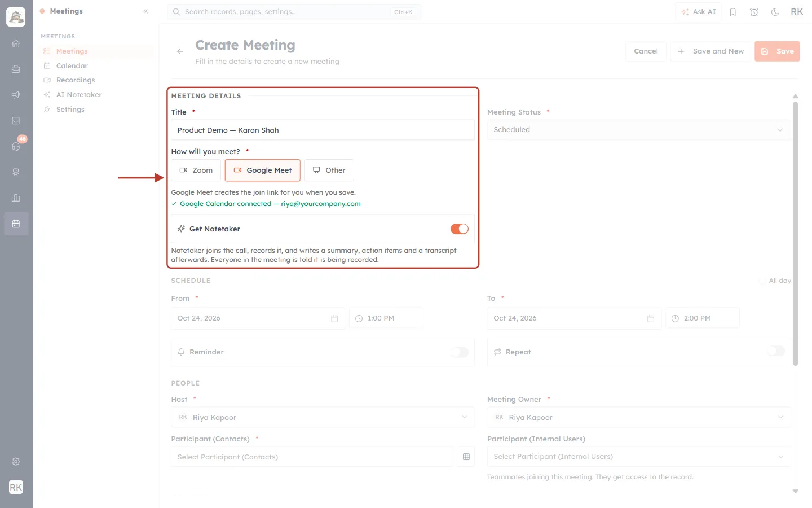The image size is (812, 508).
Task: Select Google Meet as the meeting platform
Action: 263,170
